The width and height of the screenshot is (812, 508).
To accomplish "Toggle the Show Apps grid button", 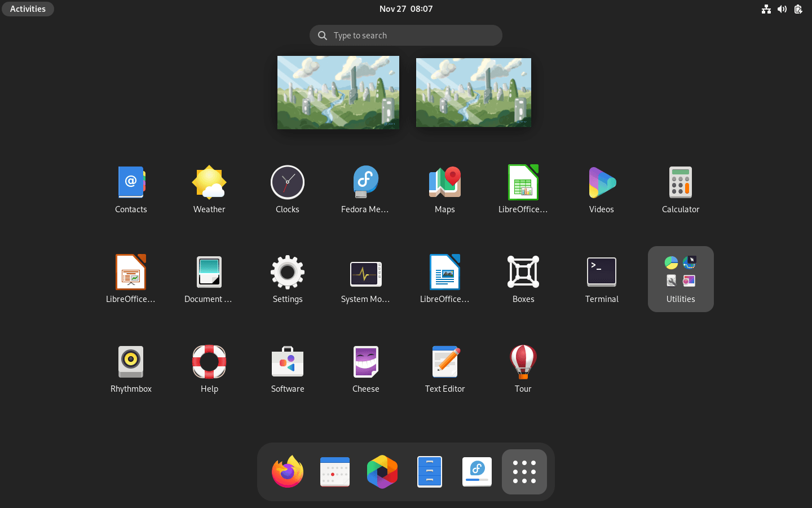I will tap(524, 472).
